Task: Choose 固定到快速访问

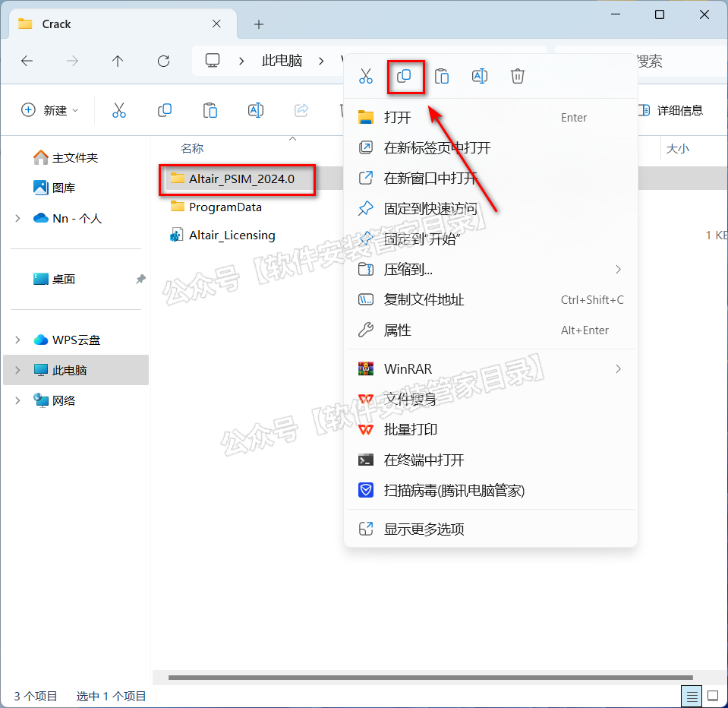Action: (490, 209)
